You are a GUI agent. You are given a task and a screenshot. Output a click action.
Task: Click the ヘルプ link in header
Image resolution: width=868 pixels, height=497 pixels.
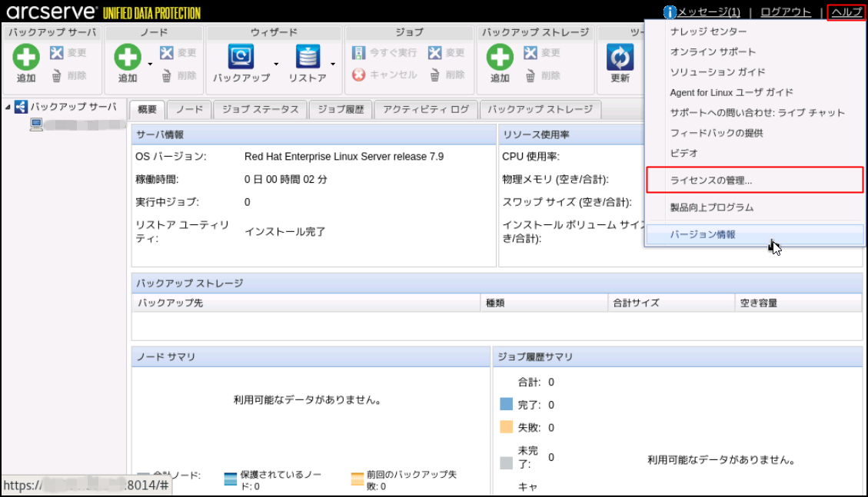(846, 12)
